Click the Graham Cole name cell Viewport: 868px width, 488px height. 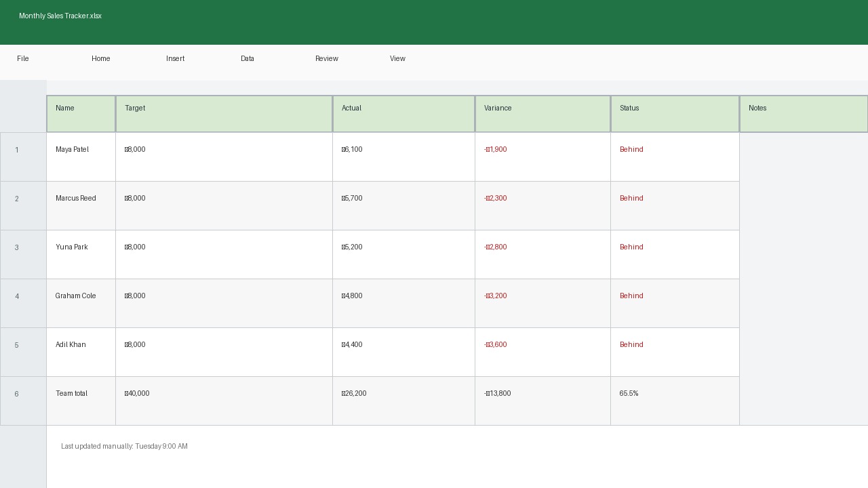[x=81, y=304]
